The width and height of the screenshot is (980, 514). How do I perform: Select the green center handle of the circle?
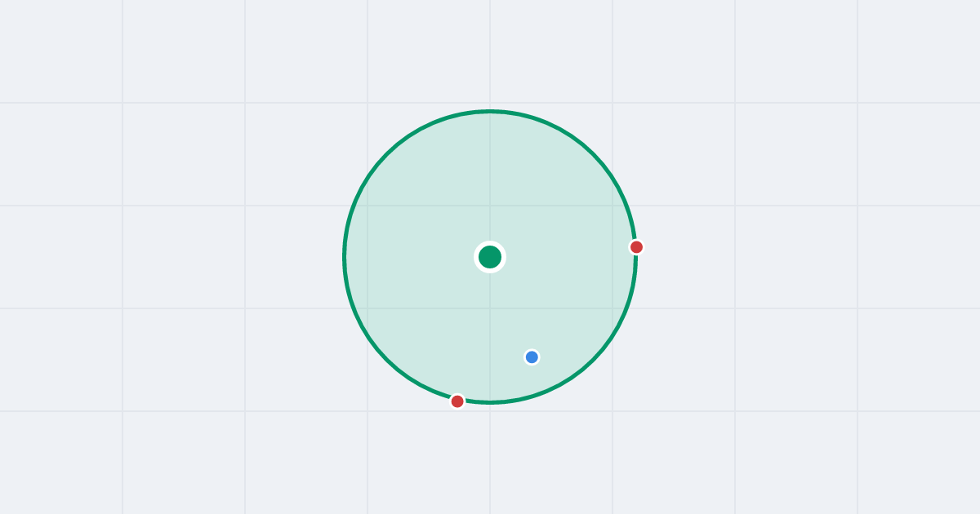[x=490, y=257]
